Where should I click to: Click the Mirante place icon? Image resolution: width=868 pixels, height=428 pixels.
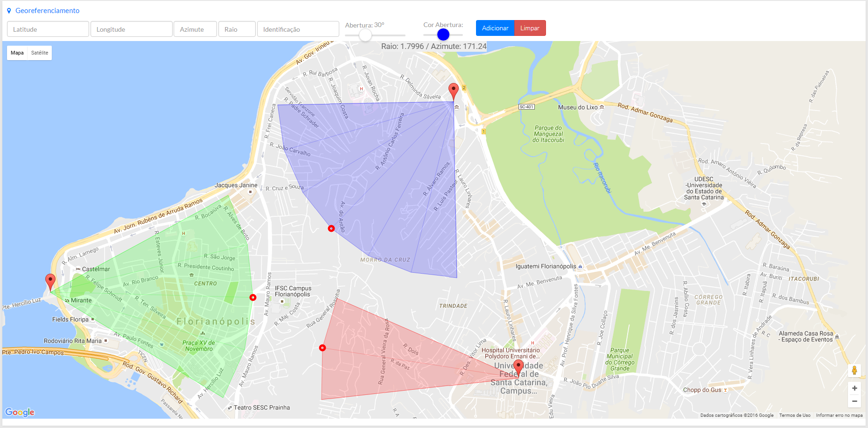[67, 300]
